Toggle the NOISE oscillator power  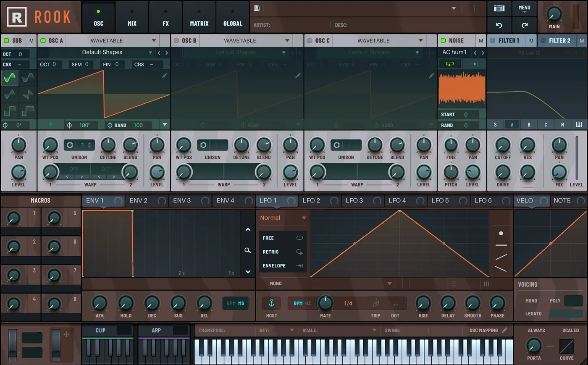(443, 41)
